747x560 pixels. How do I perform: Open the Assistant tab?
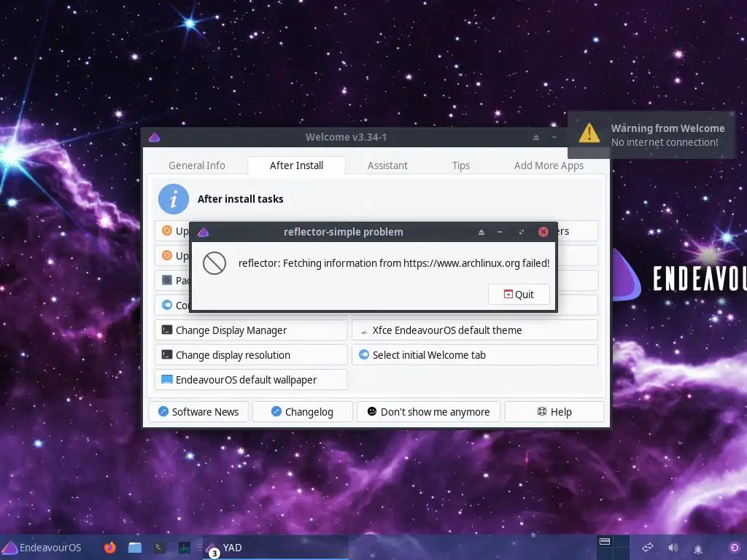387,166
